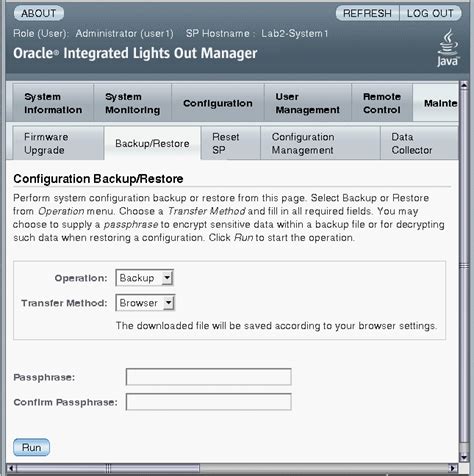This screenshot has width=474, height=476.
Task: Select the Configuration main tab
Action: [218, 103]
